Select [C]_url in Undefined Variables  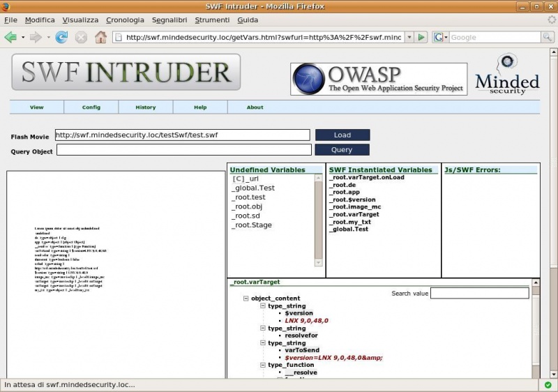pos(246,179)
